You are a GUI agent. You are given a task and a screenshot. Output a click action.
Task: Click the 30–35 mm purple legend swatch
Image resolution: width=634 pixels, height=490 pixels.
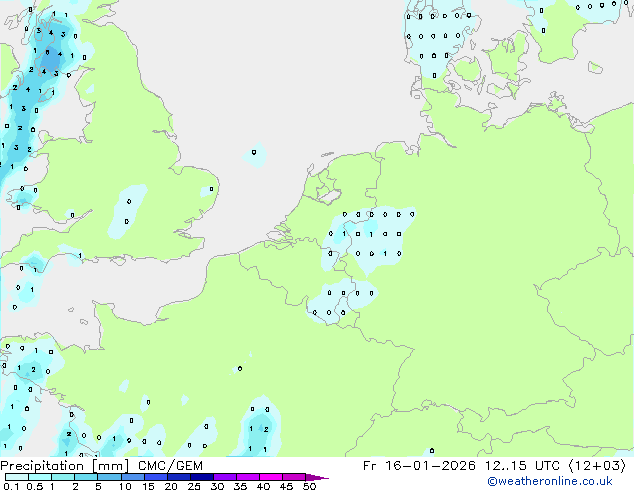[224, 477]
